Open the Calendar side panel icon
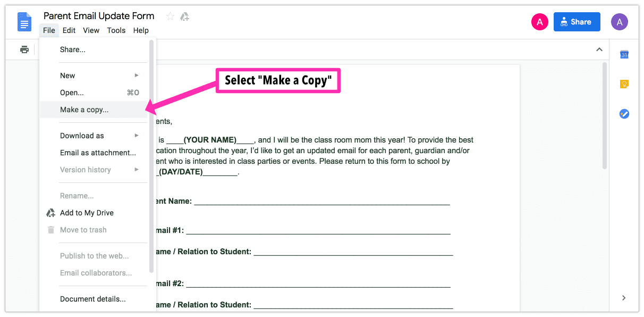The height and width of the screenshot is (317, 644). pos(624,54)
